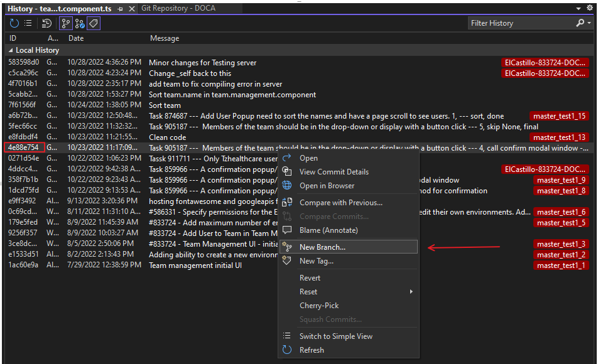Click into the Filter History search box
Viewport: 598px width, 364px height.
(x=521, y=23)
